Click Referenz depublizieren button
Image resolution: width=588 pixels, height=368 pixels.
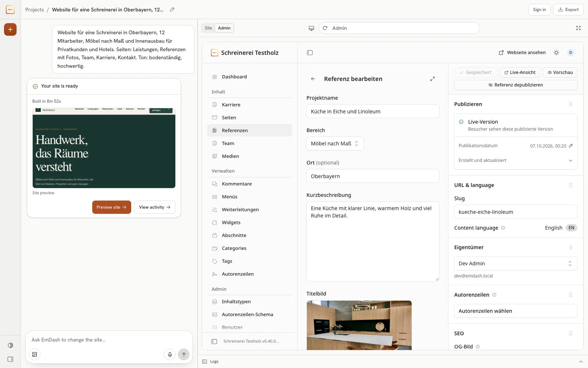[x=516, y=85]
